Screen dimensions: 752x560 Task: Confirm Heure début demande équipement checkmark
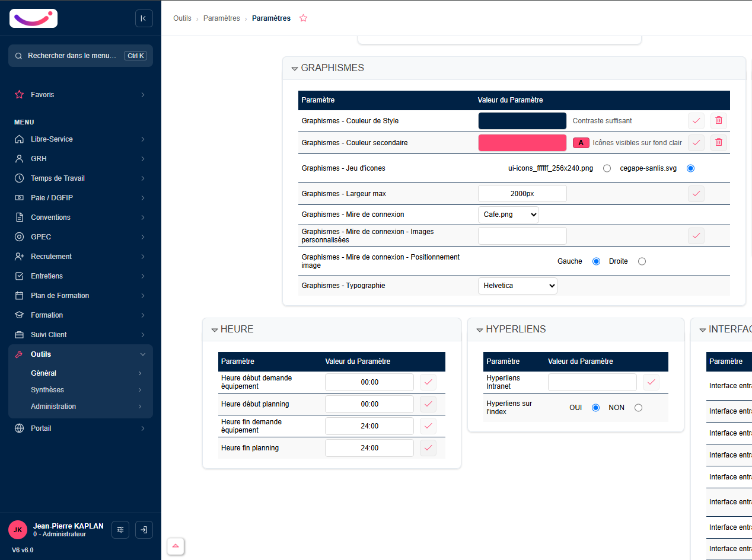pos(428,382)
